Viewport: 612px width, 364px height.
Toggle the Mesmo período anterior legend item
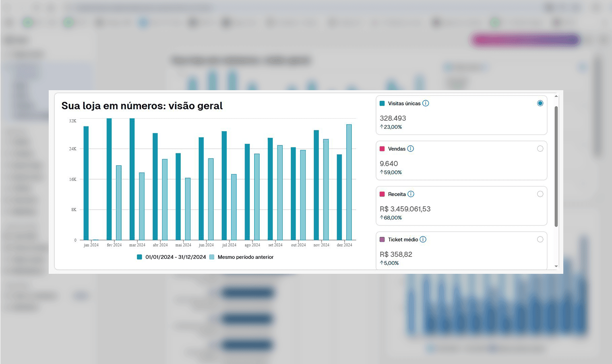point(242,257)
